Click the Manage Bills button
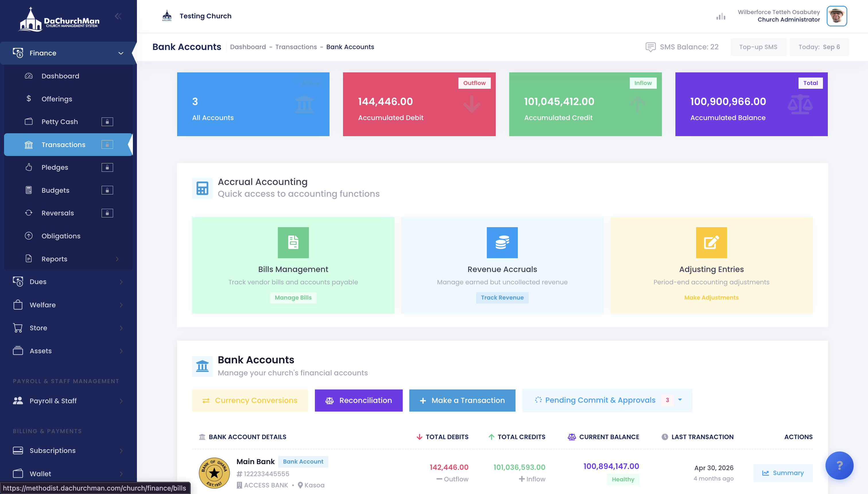The image size is (868, 494). (x=293, y=298)
